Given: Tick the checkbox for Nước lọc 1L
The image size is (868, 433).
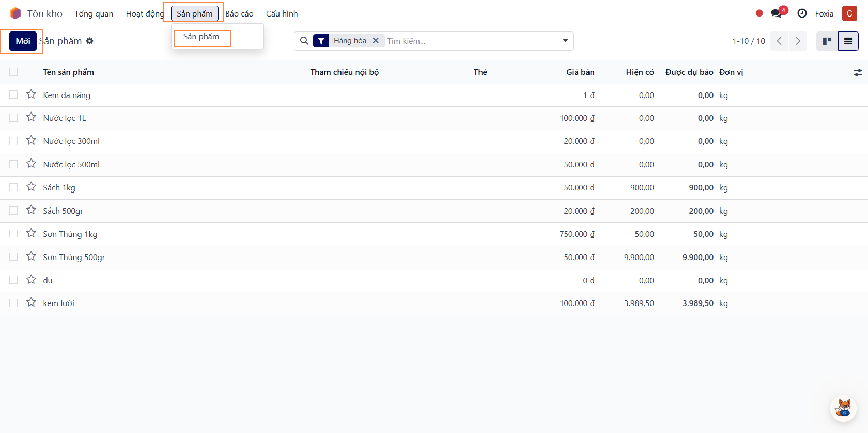Looking at the screenshot, I should [13, 118].
